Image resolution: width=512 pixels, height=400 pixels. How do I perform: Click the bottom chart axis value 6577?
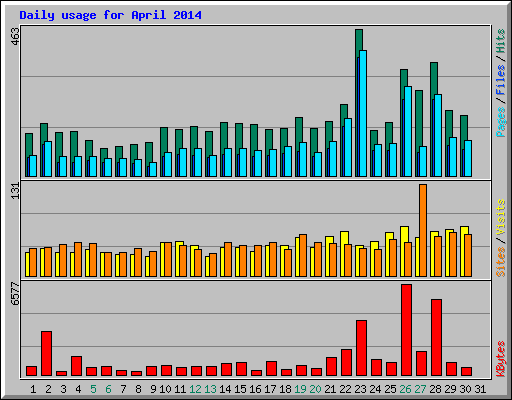click(x=15, y=294)
